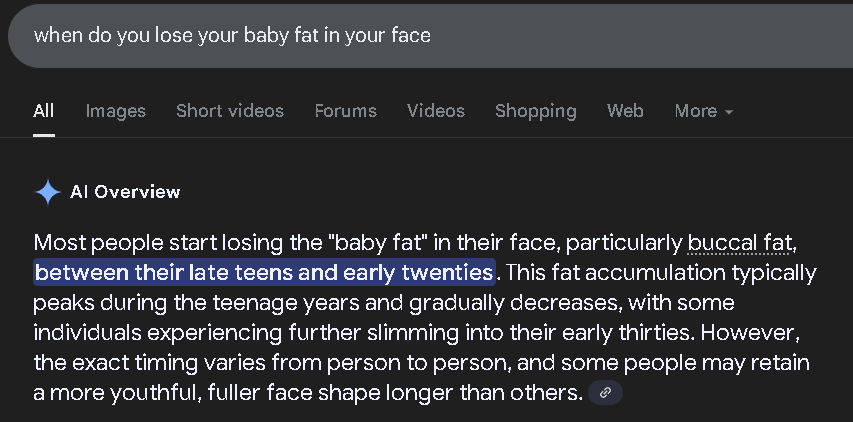
Task: Select the Forums tab
Action: 346,111
